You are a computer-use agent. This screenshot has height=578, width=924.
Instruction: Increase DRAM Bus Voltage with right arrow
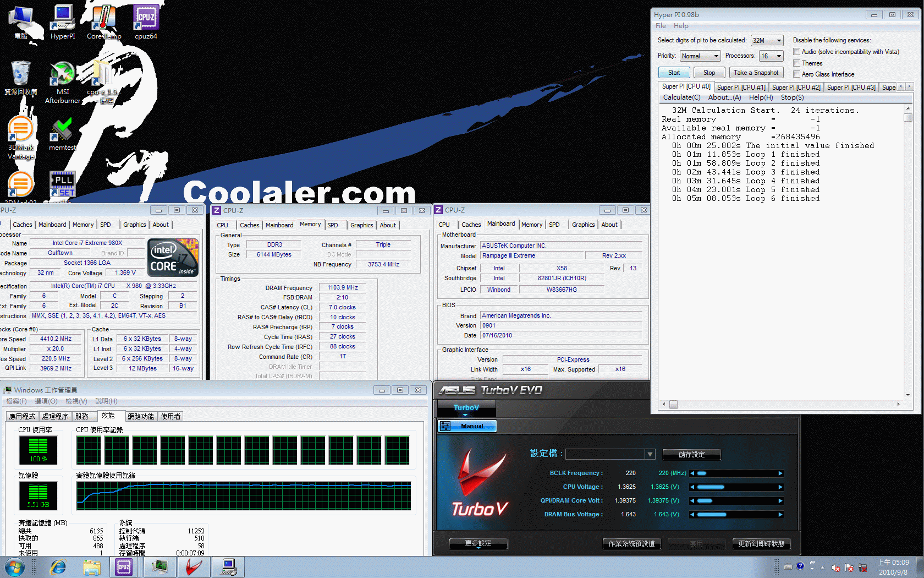780,515
